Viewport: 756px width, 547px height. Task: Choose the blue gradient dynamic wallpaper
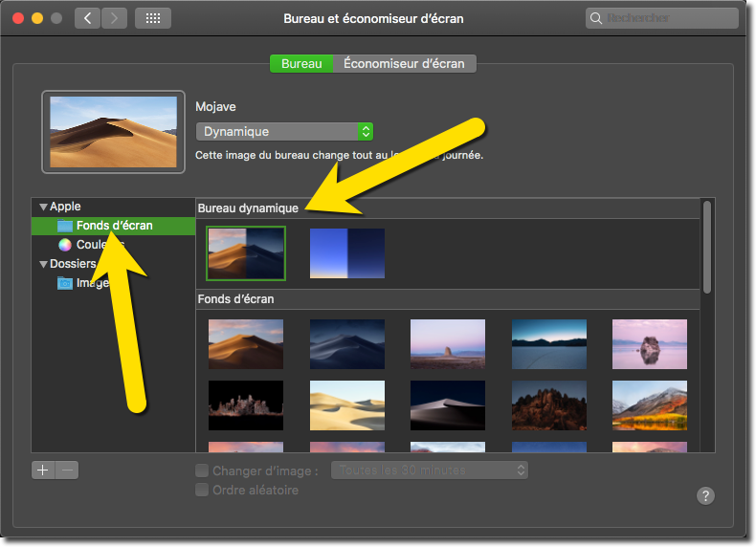[x=347, y=253]
